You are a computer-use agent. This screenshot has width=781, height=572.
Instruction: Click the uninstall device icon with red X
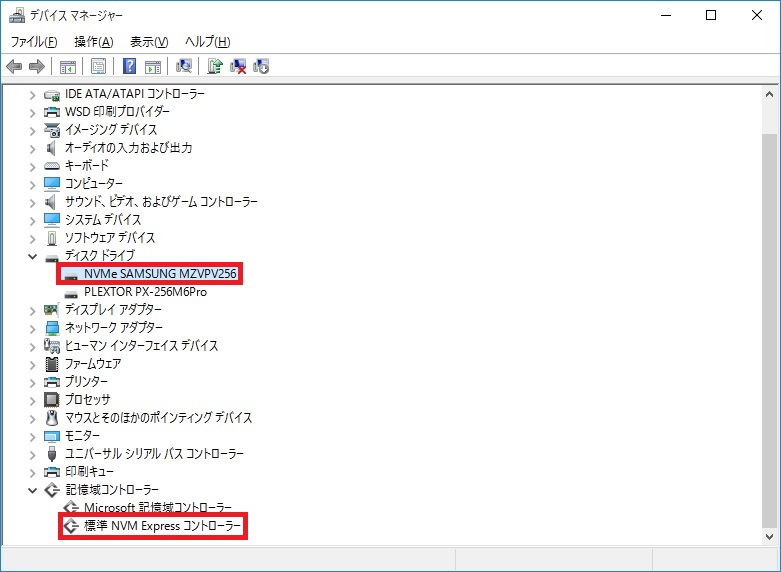point(238,66)
